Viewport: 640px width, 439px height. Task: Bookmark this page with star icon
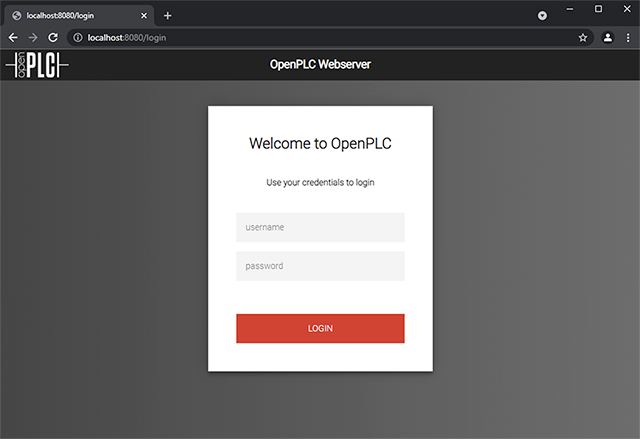[x=582, y=37]
